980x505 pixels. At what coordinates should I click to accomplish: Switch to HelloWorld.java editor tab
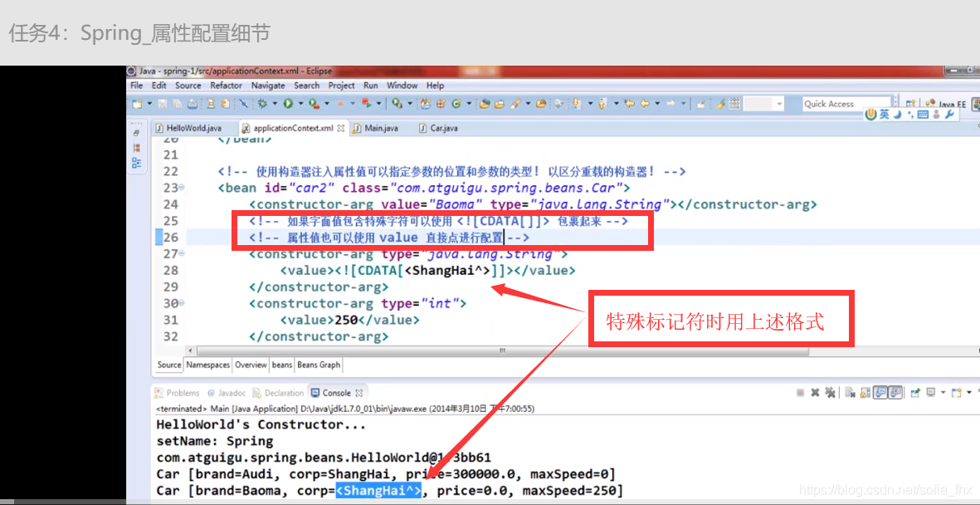pos(188,128)
